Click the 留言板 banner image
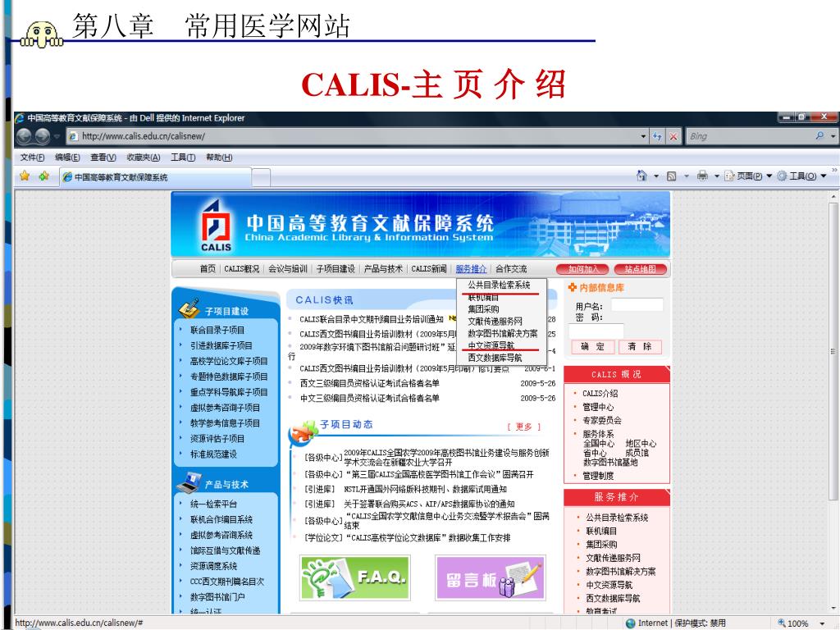 pyautogui.click(x=491, y=577)
